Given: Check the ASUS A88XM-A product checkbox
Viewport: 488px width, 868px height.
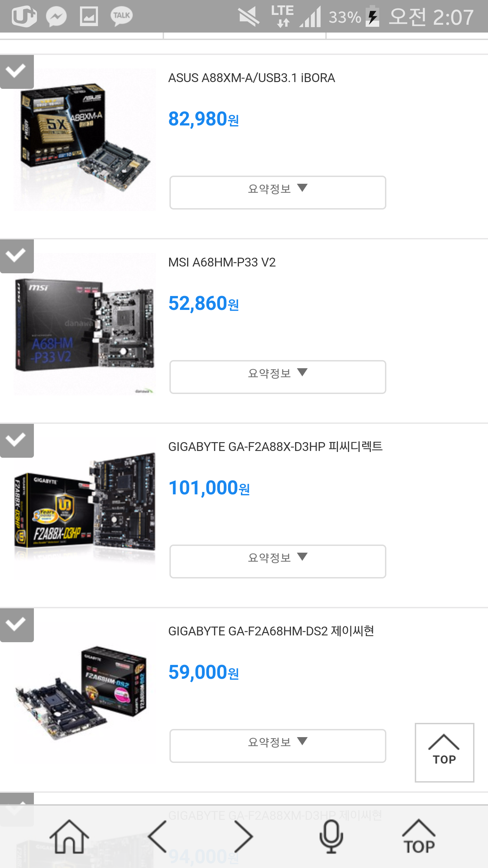Looking at the screenshot, I should pos(17,72).
